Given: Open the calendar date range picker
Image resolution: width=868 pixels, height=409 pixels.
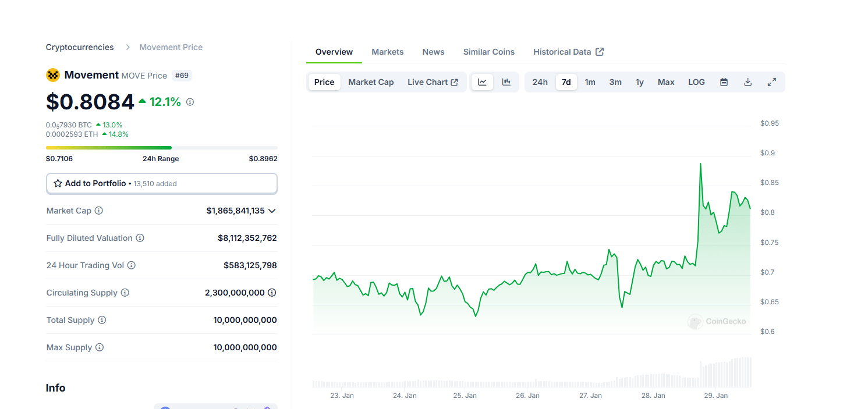Looking at the screenshot, I should tap(724, 82).
